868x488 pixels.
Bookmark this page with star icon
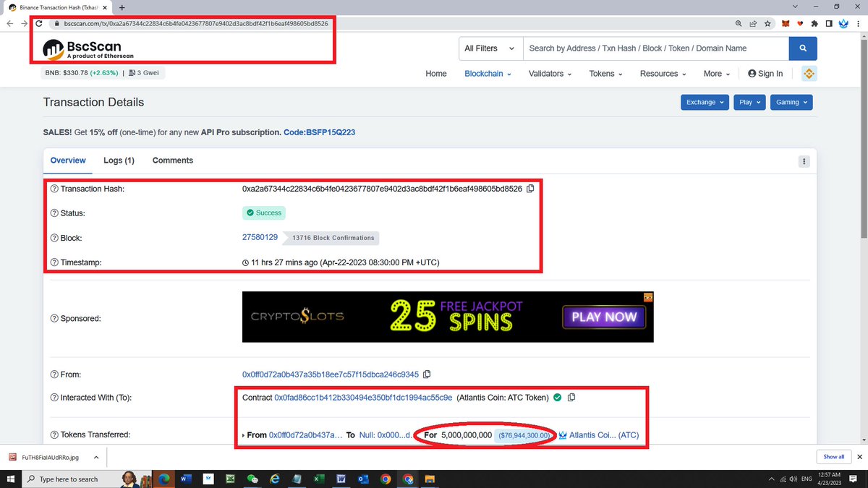tap(767, 24)
